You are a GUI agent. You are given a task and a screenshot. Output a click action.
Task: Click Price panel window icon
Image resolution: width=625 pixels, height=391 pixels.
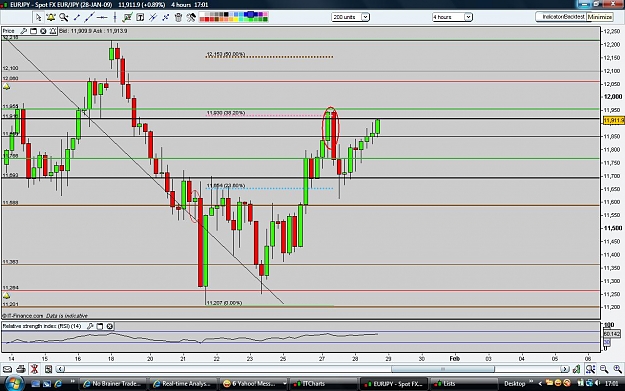33,31
